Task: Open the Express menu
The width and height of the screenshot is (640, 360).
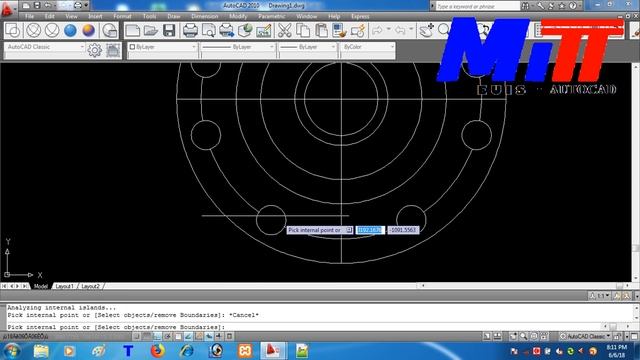Action: click(x=360, y=16)
